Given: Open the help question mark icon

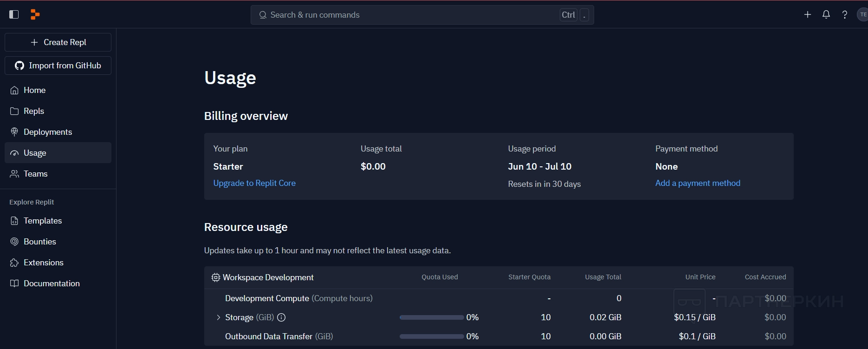Looking at the screenshot, I should point(845,14).
